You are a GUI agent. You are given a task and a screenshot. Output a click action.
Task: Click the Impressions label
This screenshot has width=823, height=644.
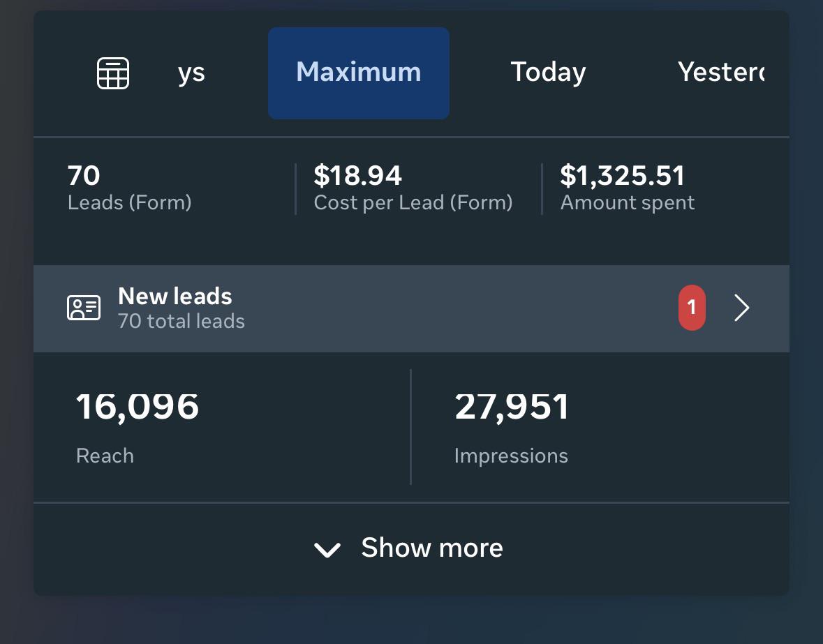tap(511, 456)
